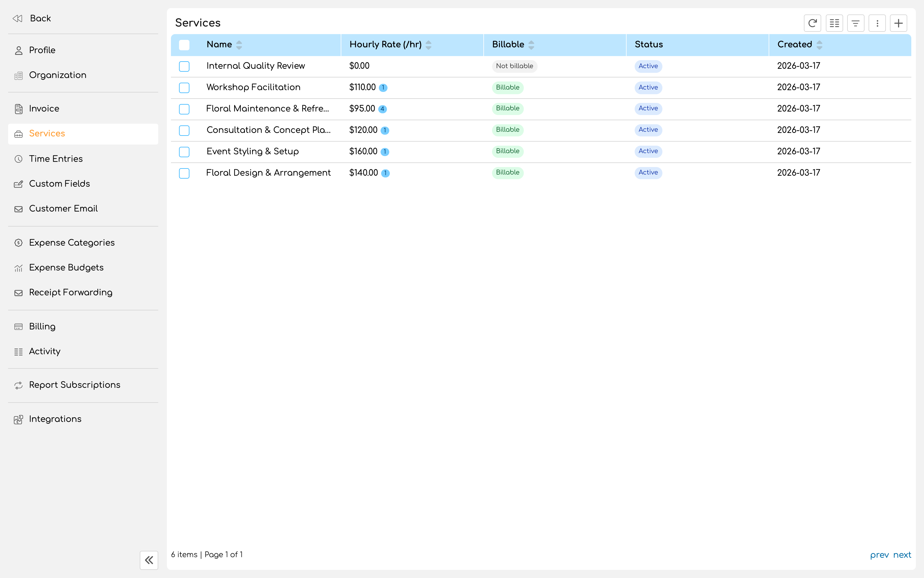The image size is (924, 578).
Task: Open Event Styling & Setup service
Action: pyautogui.click(x=252, y=151)
